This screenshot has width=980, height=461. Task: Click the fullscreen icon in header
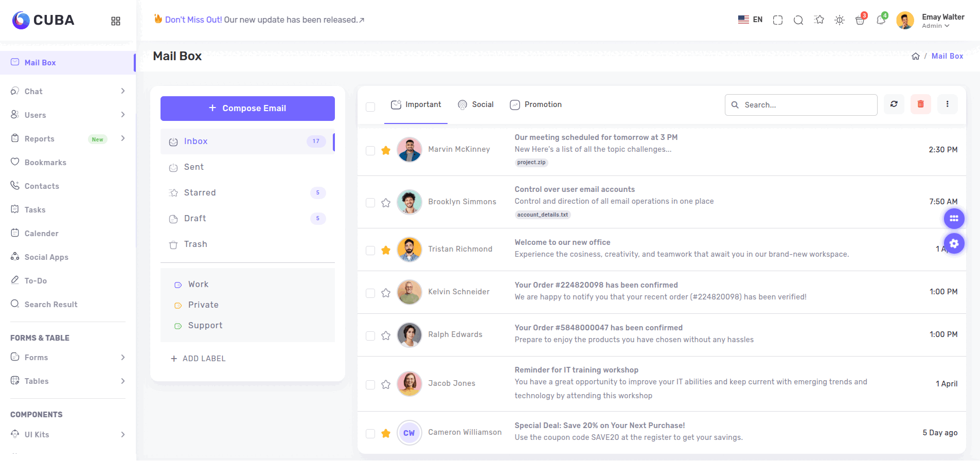777,20
